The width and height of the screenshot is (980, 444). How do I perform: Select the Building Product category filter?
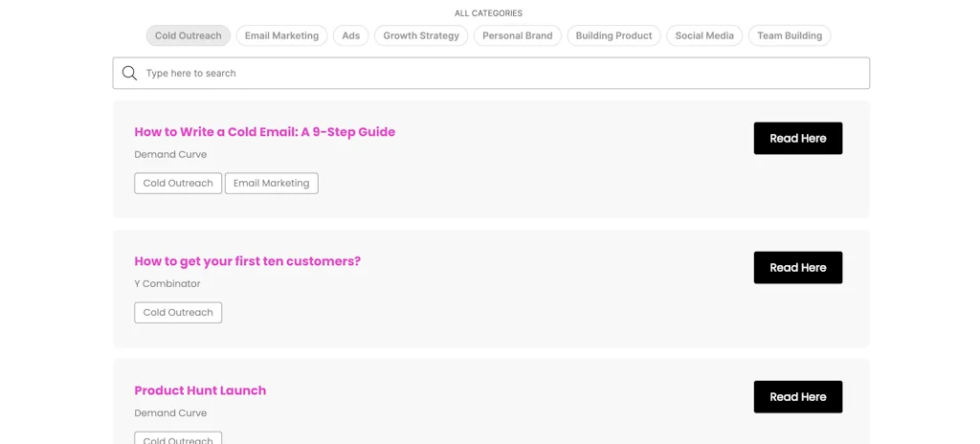(x=613, y=35)
